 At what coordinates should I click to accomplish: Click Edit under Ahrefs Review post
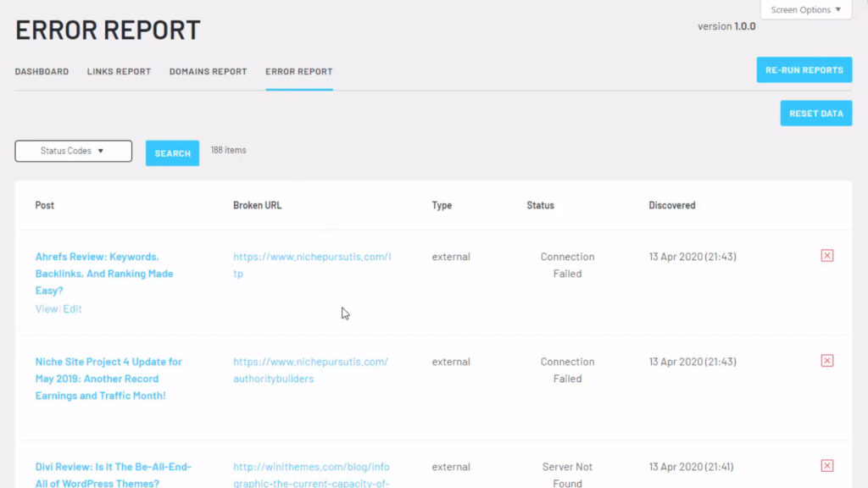[73, 308]
